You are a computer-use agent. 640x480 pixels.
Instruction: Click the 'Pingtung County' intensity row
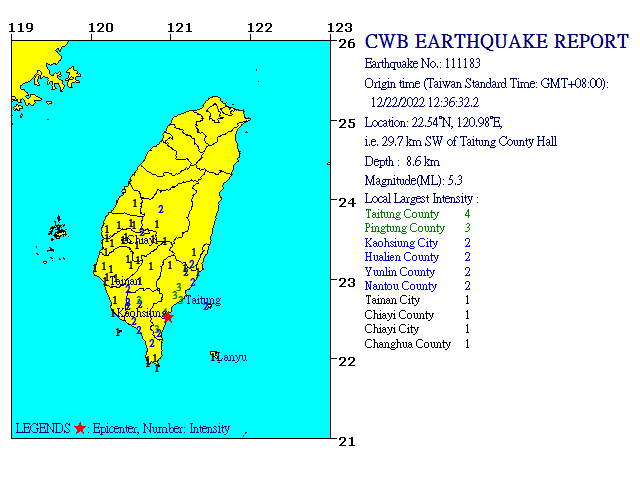click(417, 228)
